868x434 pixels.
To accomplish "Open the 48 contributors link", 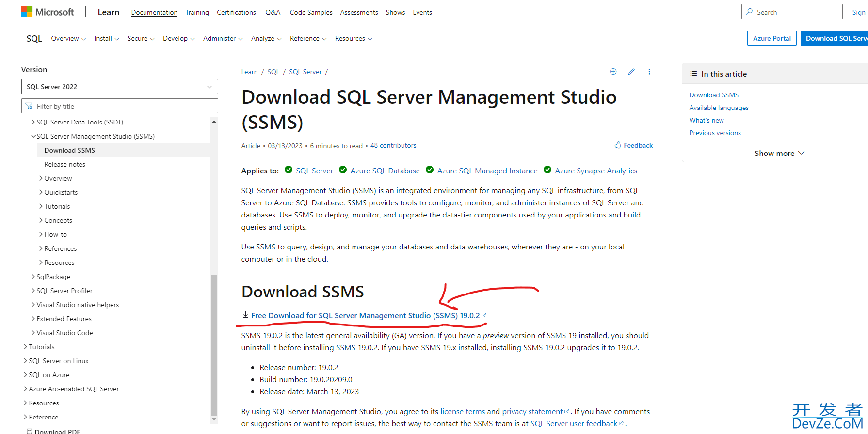I will (x=393, y=145).
